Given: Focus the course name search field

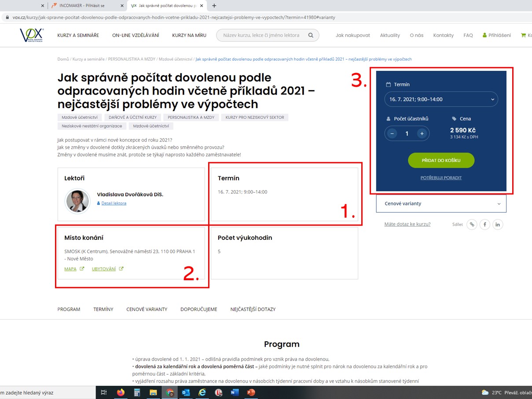Looking at the screenshot, I should (261, 35).
